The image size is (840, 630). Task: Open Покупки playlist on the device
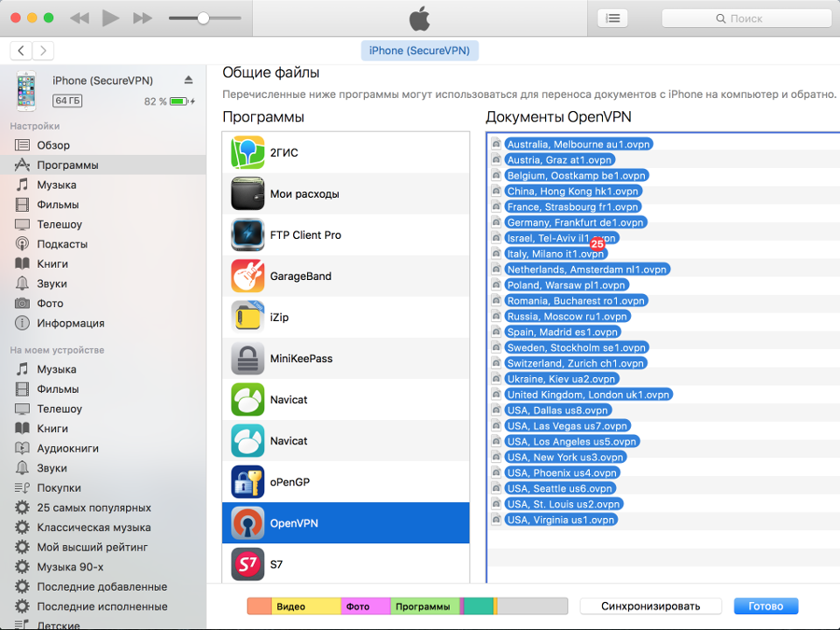103,488
